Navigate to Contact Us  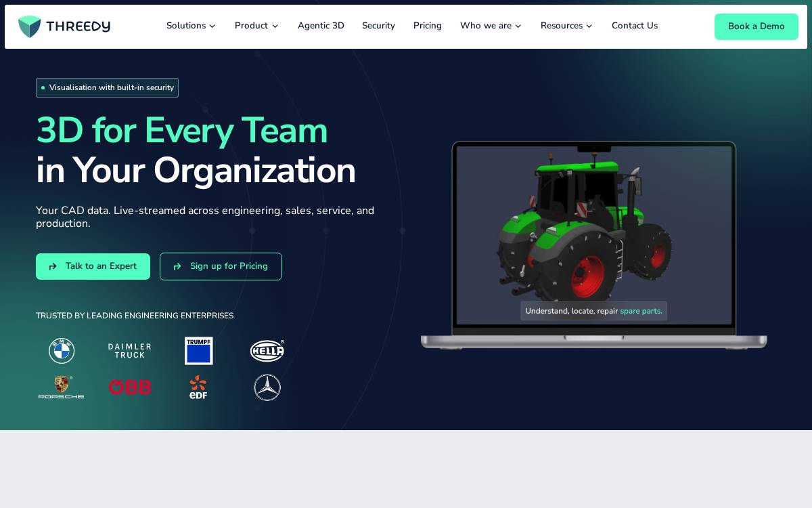pyautogui.click(x=635, y=26)
